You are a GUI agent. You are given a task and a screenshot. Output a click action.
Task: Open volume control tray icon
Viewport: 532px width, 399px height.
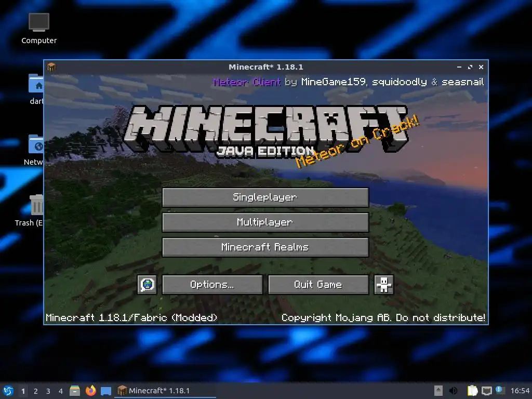453,391
